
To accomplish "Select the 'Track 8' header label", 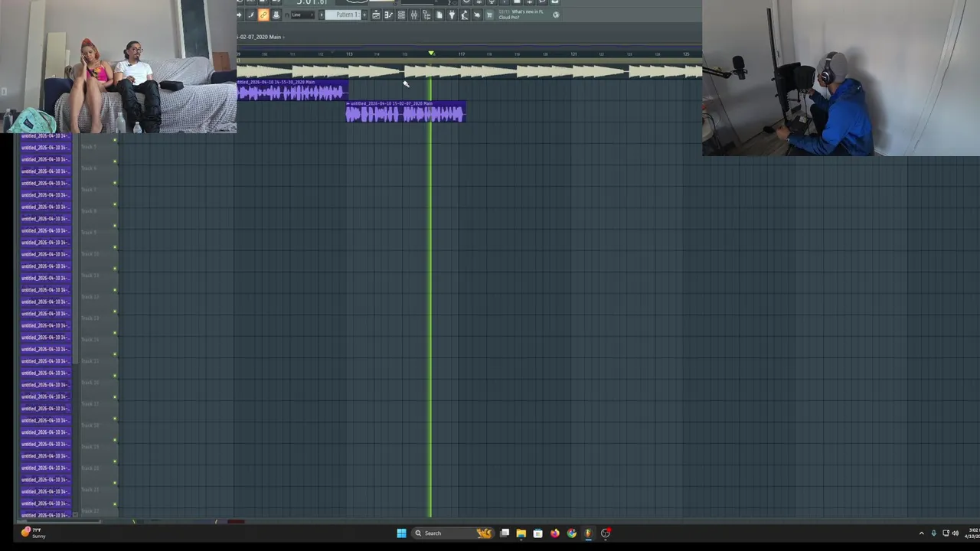I will click(x=89, y=210).
